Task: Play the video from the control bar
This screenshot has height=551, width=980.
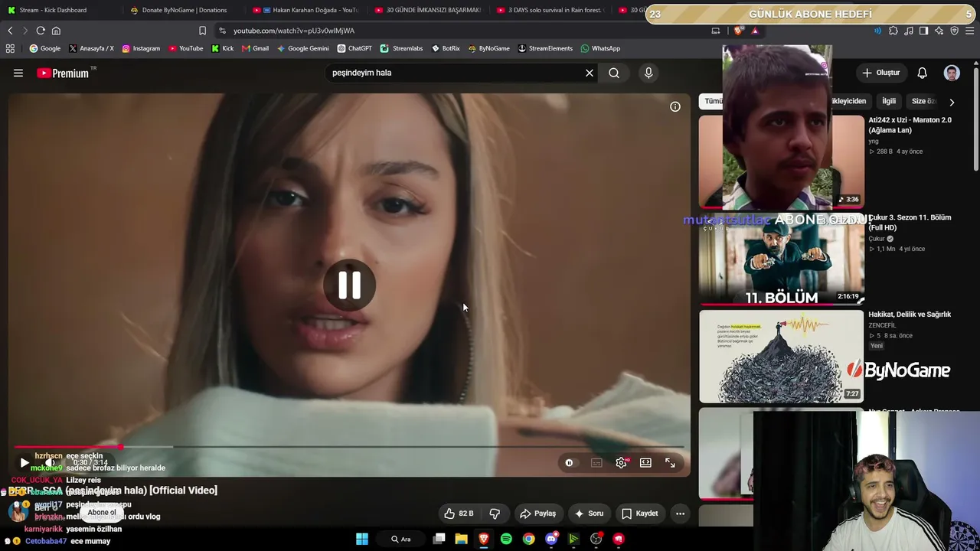Action: tap(24, 463)
